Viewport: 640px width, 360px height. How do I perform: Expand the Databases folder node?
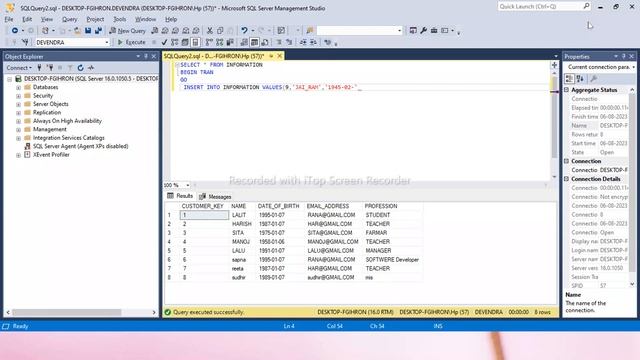pos(18,87)
